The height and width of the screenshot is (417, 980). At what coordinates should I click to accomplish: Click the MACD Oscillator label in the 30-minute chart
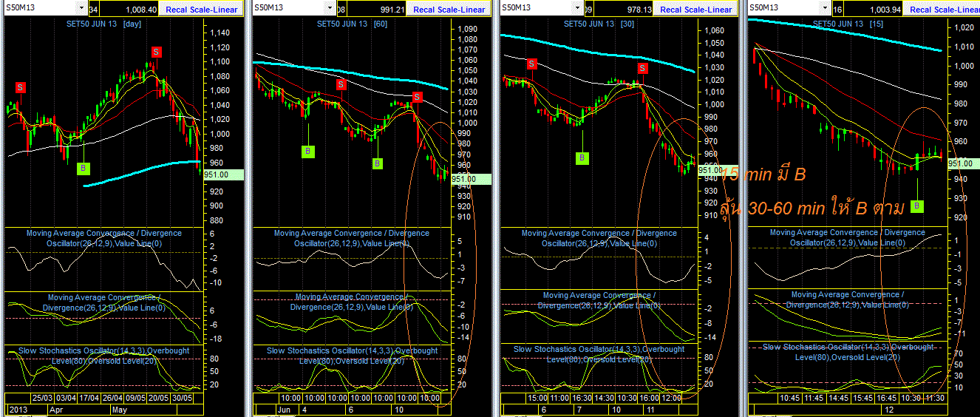(x=599, y=238)
